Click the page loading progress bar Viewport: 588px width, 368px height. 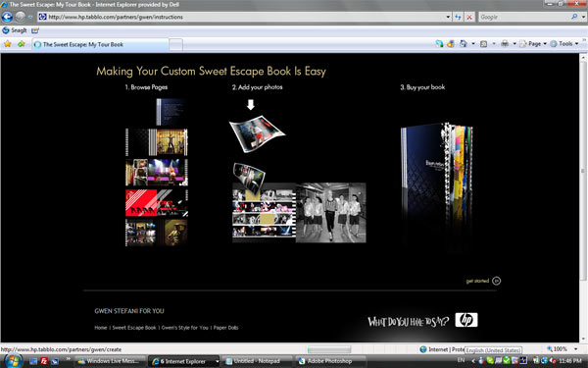[329, 349]
